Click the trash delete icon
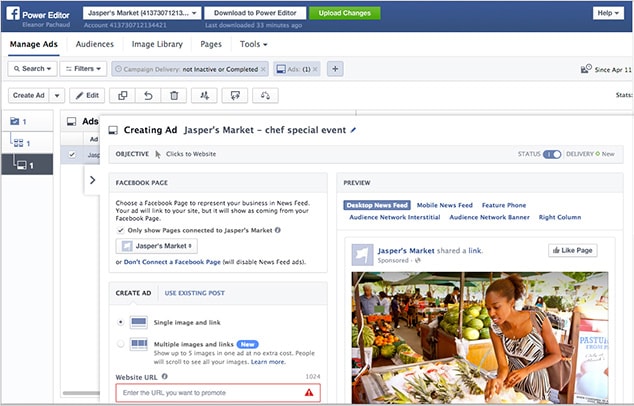The image size is (634, 406). tap(174, 95)
